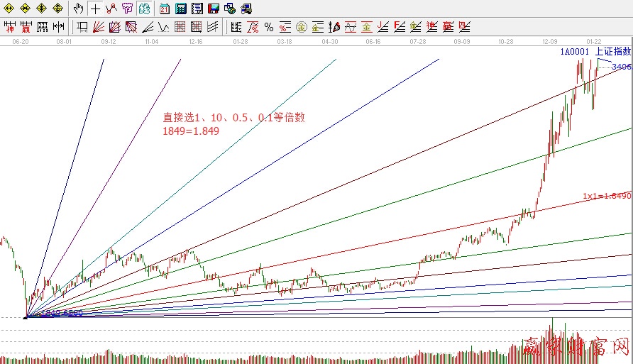Click the 1x1=1.8490 Gann line label

pos(607,195)
